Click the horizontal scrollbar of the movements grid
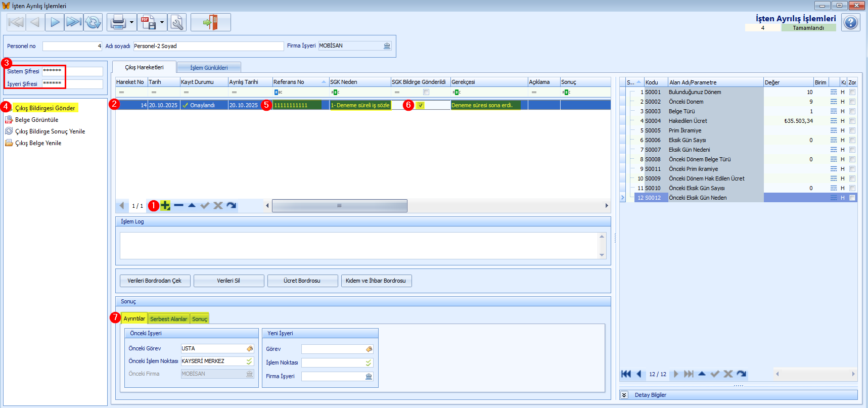 point(339,205)
